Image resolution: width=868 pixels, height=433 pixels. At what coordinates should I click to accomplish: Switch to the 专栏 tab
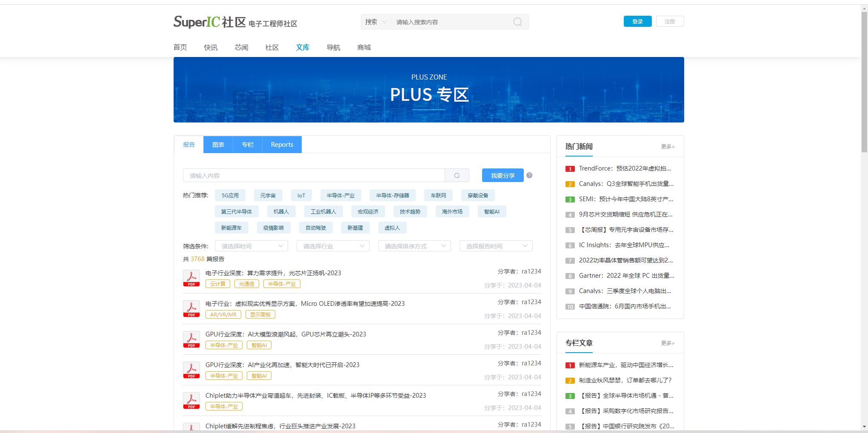[x=248, y=145]
